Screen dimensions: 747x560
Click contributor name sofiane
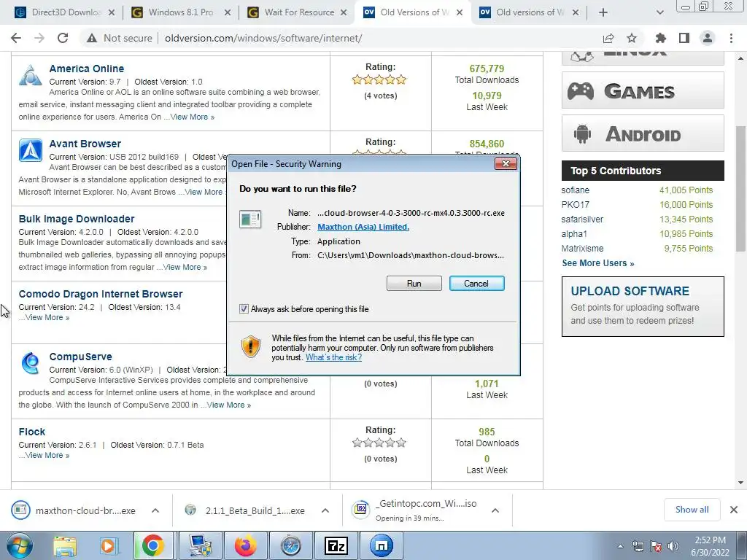pos(575,190)
